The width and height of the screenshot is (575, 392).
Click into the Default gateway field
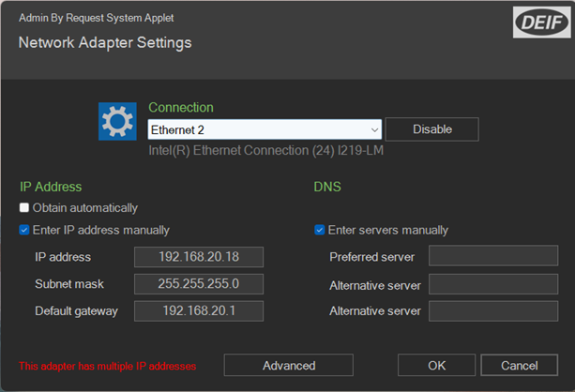coord(198,311)
